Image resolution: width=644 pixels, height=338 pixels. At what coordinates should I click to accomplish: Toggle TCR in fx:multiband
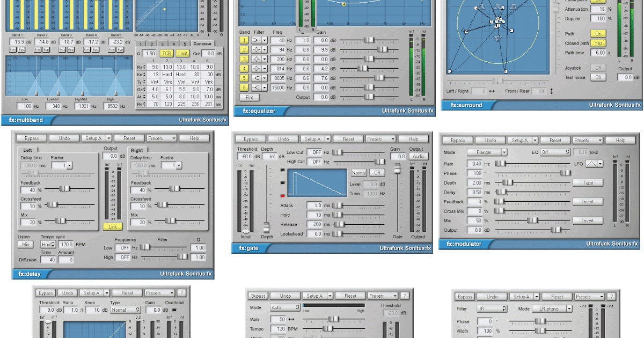166,53
